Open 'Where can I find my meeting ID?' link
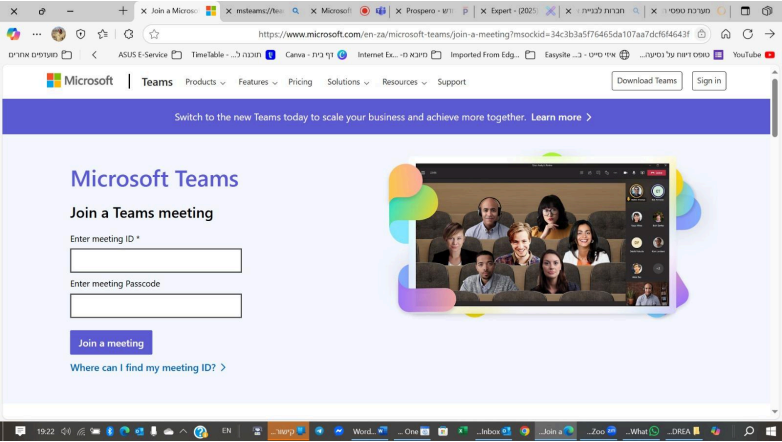 (148, 368)
